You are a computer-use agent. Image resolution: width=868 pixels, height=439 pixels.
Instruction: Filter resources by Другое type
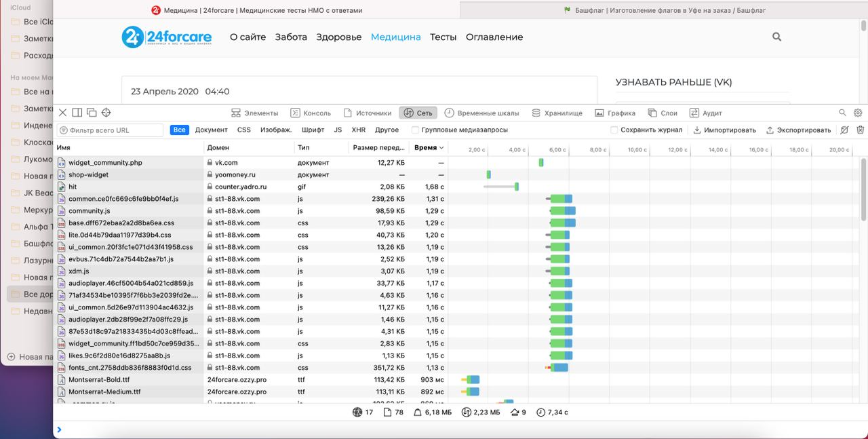(x=387, y=130)
